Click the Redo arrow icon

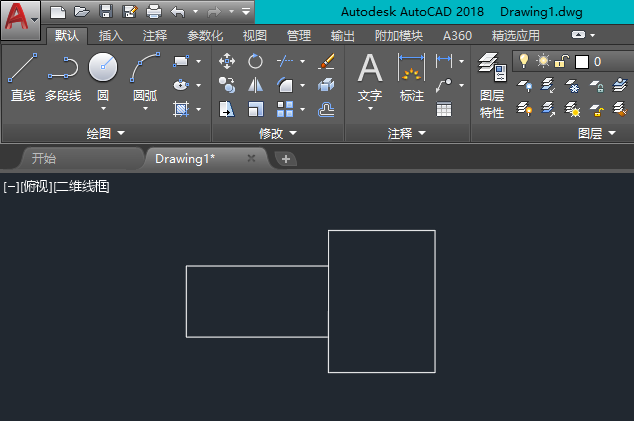pos(214,12)
